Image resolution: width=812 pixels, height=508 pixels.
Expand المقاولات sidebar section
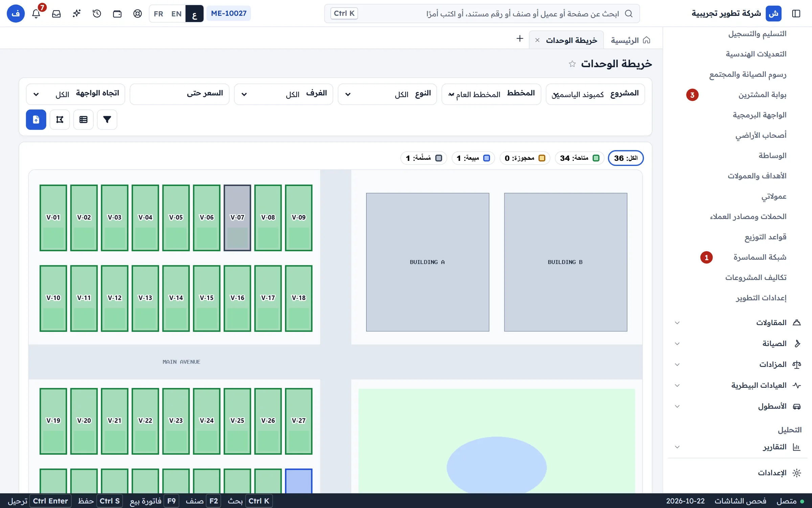738,323
